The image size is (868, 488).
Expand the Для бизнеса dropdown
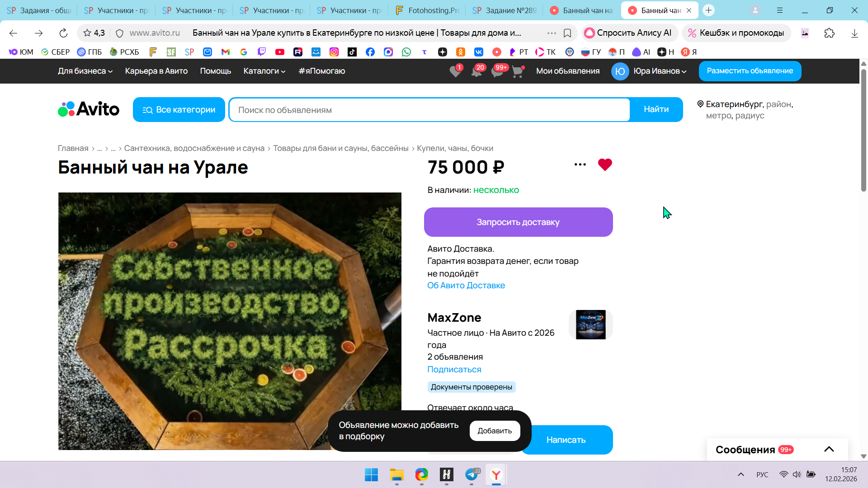pos(85,71)
